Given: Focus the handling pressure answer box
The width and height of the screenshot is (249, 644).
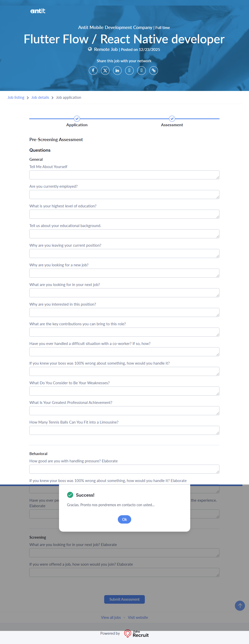Looking at the screenshot, I should click(x=124, y=469).
